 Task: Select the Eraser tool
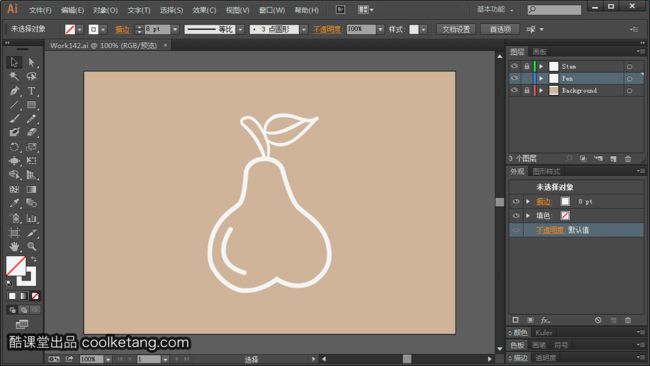[x=32, y=133]
